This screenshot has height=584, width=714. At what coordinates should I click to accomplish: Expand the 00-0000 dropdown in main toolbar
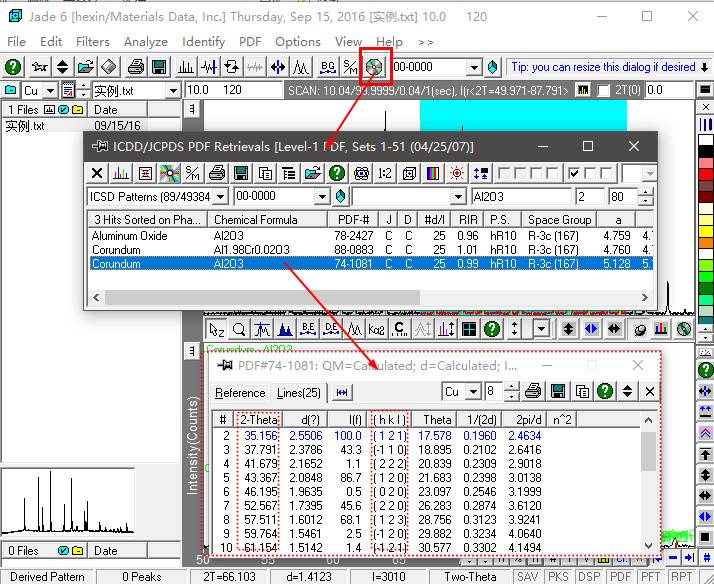pyautogui.click(x=474, y=67)
